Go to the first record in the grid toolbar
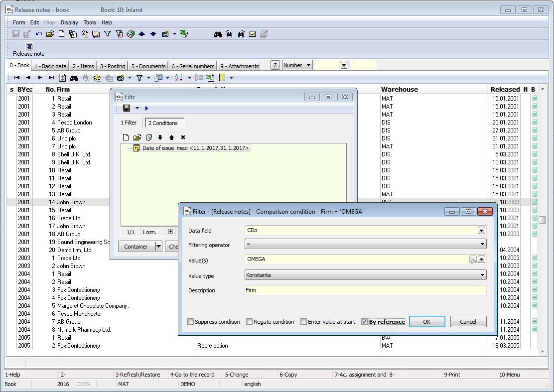 pos(17,78)
